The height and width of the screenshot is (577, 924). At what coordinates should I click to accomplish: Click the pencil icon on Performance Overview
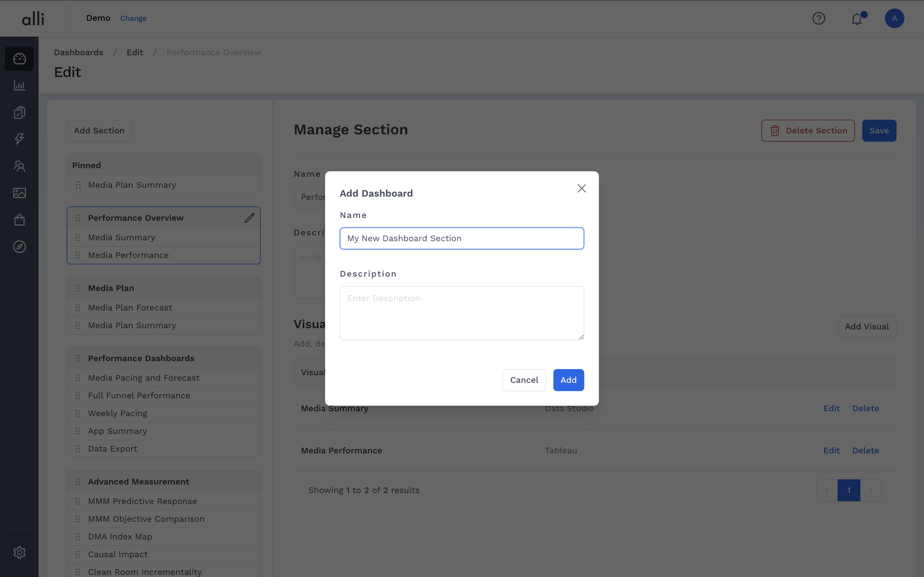(x=249, y=218)
